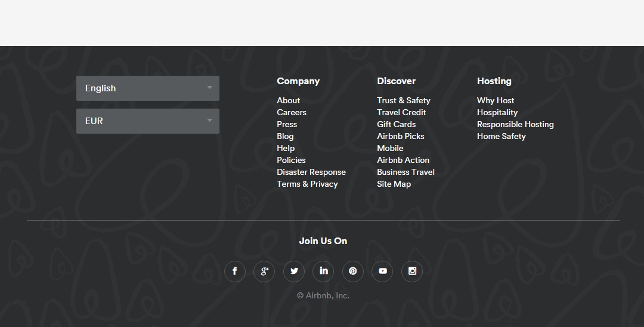The height and width of the screenshot is (327, 644).
Task: Click the Terms & Privacy link
Action: 307,184
